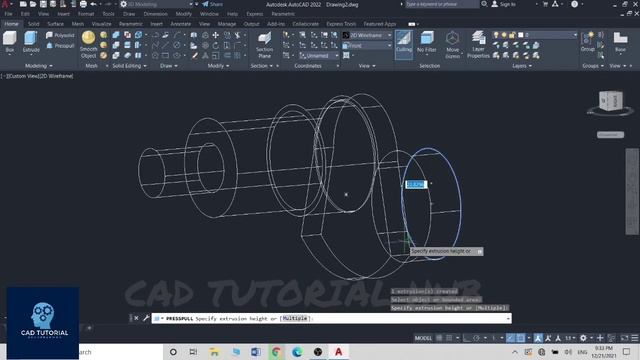Viewport: 640px width, 360px height.
Task: Click the New drawing icon in quick access toolbar
Action: tap(23, 4)
